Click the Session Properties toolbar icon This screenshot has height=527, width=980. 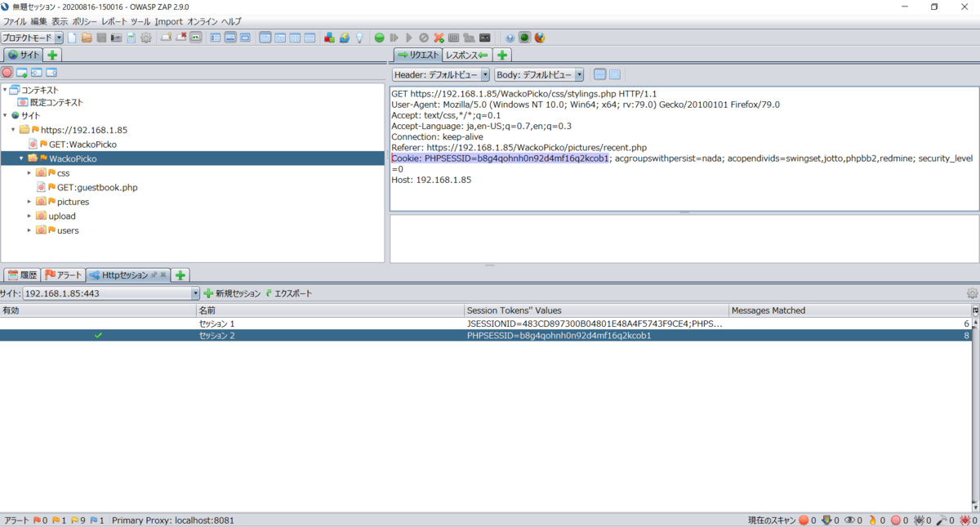pos(131,38)
